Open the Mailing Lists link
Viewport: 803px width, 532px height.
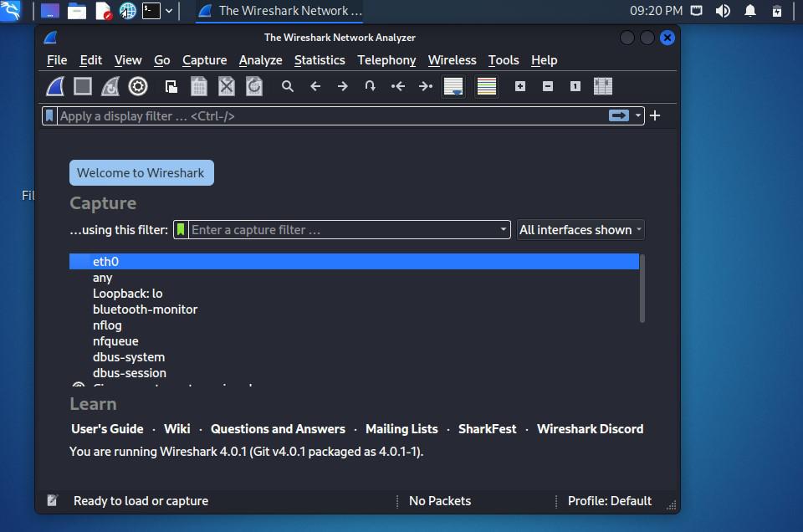click(x=401, y=429)
